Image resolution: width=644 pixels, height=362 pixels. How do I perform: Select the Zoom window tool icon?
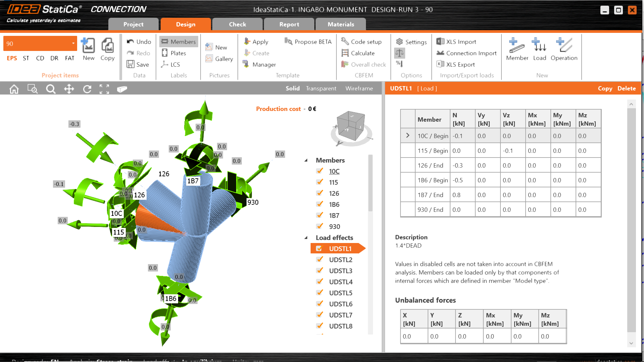(33, 89)
